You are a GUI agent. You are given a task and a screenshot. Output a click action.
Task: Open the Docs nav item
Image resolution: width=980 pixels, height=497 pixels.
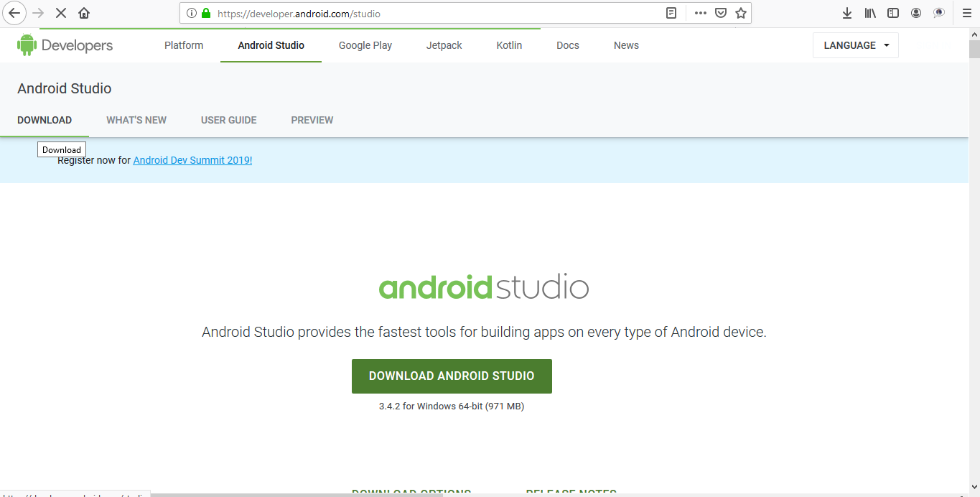click(568, 45)
